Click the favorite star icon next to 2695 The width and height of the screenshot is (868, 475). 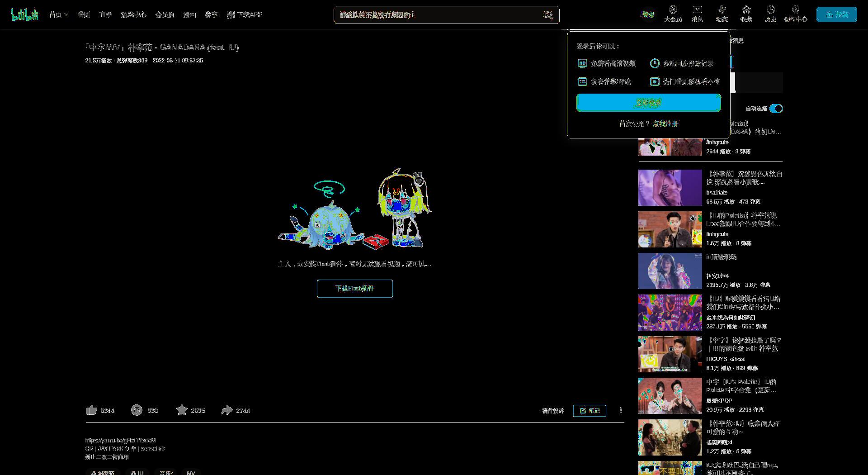(182, 410)
